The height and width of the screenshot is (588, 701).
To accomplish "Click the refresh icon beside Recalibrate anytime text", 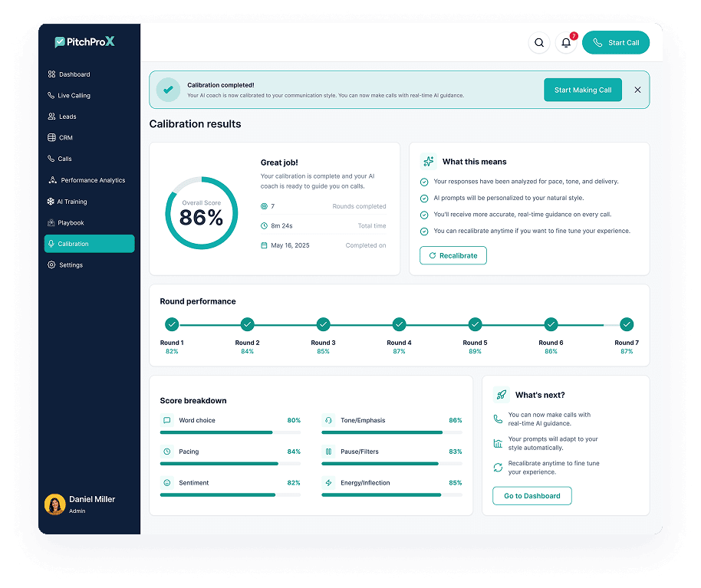I will (498, 468).
